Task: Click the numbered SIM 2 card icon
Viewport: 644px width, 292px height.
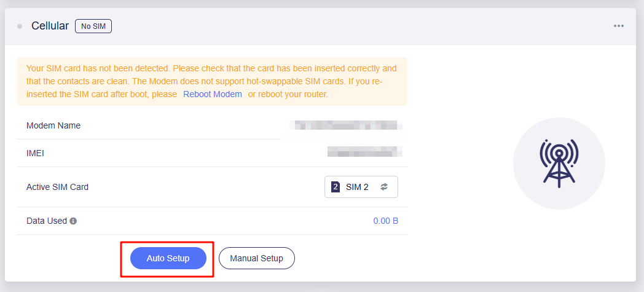Action: (x=336, y=187)
